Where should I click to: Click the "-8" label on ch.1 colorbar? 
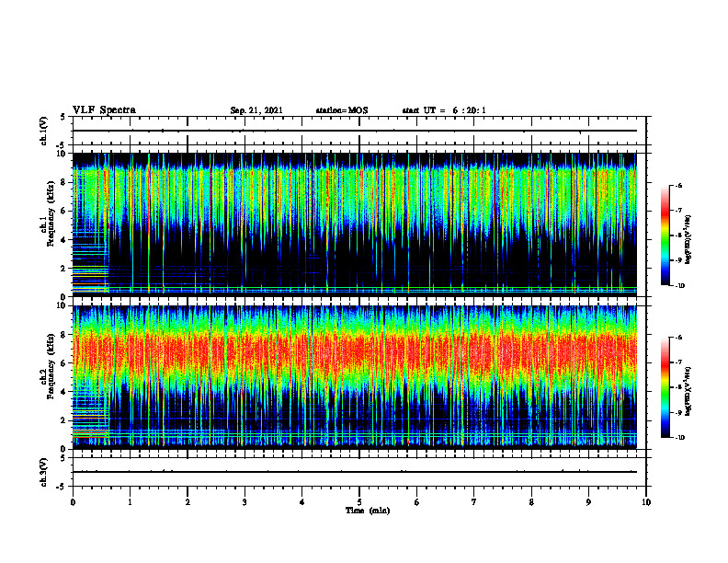pos(678,236)
